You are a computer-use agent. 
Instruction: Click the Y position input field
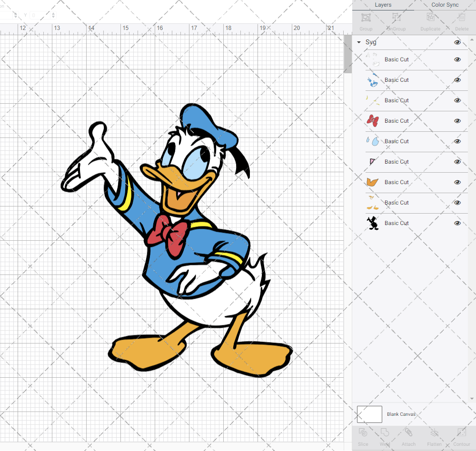40,15
